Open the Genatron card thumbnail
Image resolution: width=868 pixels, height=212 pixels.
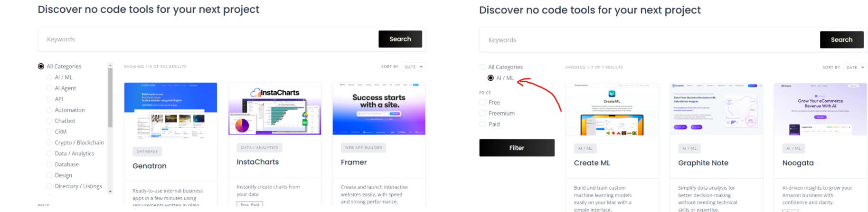[x=170, y=111]
